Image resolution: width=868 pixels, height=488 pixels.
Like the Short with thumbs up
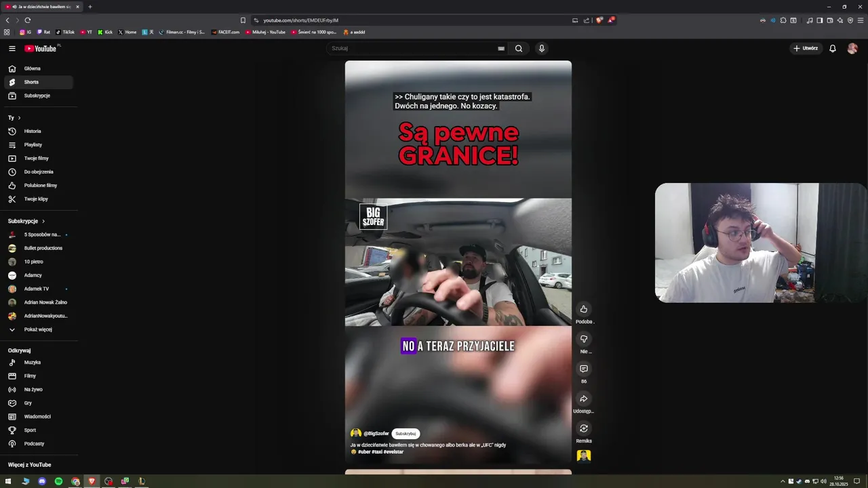pos(584,309)
